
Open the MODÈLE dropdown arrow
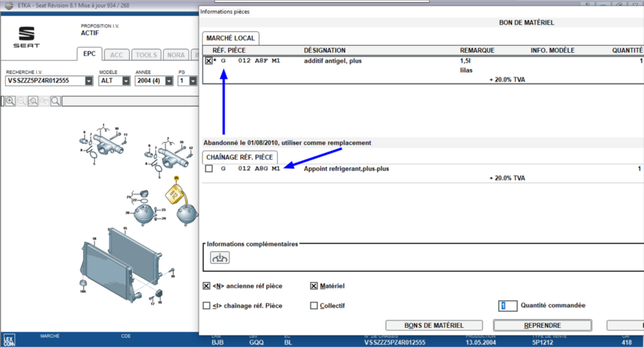click(125, 81)
